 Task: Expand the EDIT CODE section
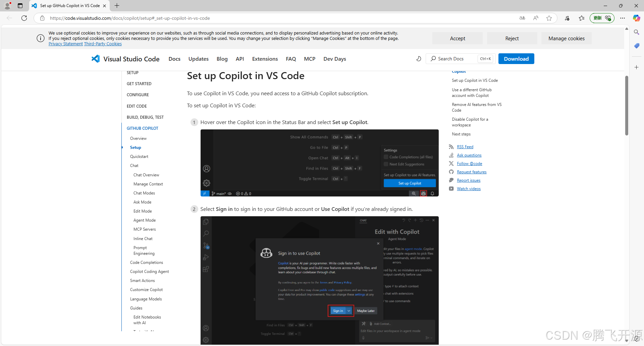[137, 106]
